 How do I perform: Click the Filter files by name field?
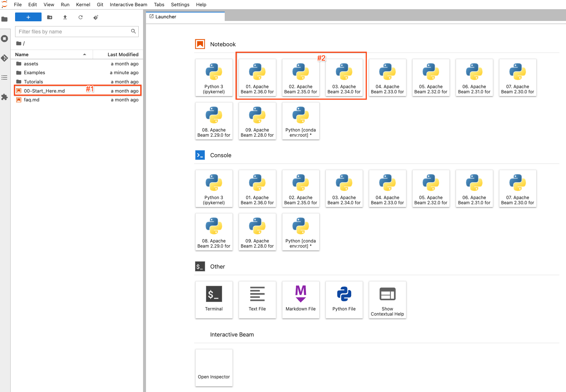pyautogui.click(x=74, y=32)
